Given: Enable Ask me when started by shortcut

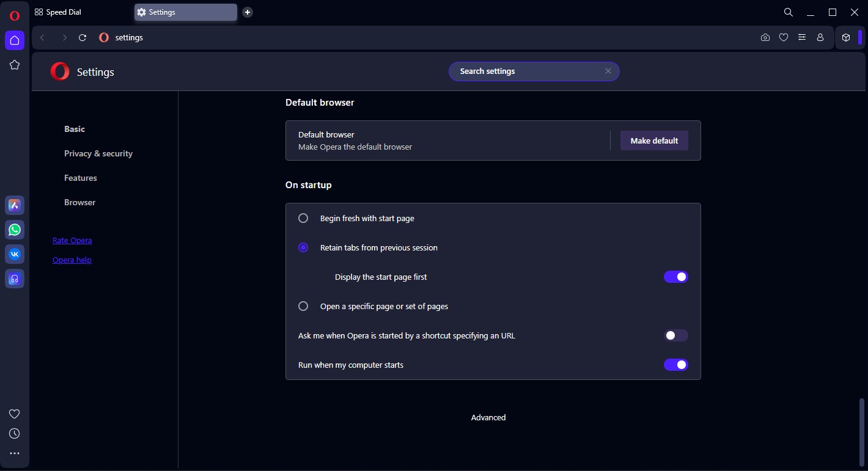Looking at the screenshot, I should coord(675,335).
